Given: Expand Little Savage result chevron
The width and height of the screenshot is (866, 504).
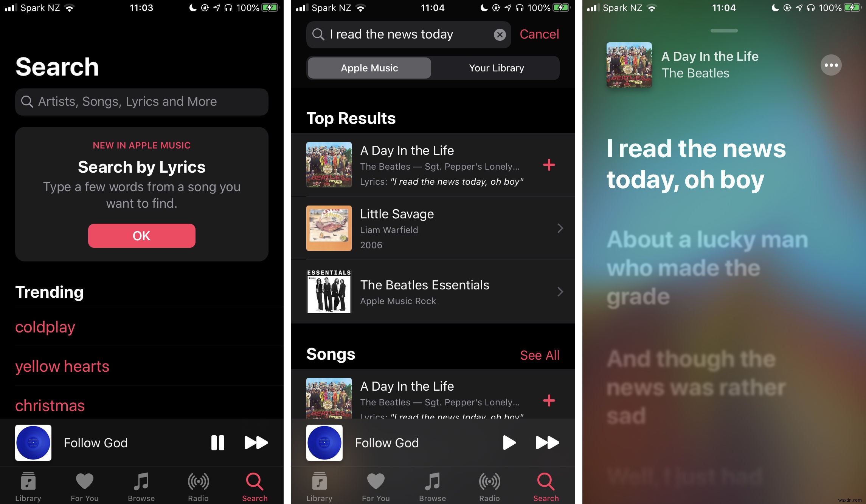Looking at the screenshot, I should click(x=559, y=228).
